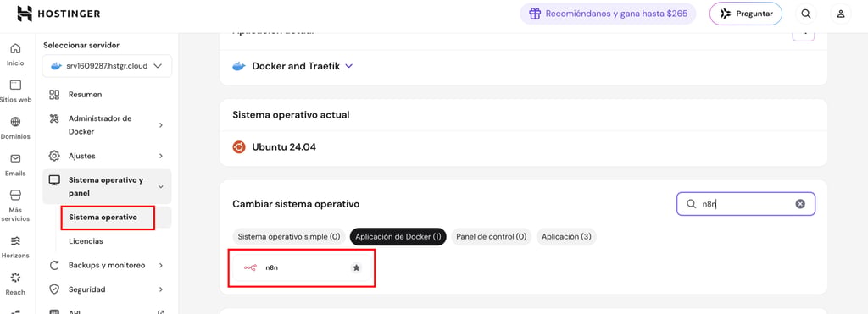Select the Aplicación de Docker (1) filter
The width and height of the screenshot is (868, 314).
pyautogui.click(x=398, y=237)
